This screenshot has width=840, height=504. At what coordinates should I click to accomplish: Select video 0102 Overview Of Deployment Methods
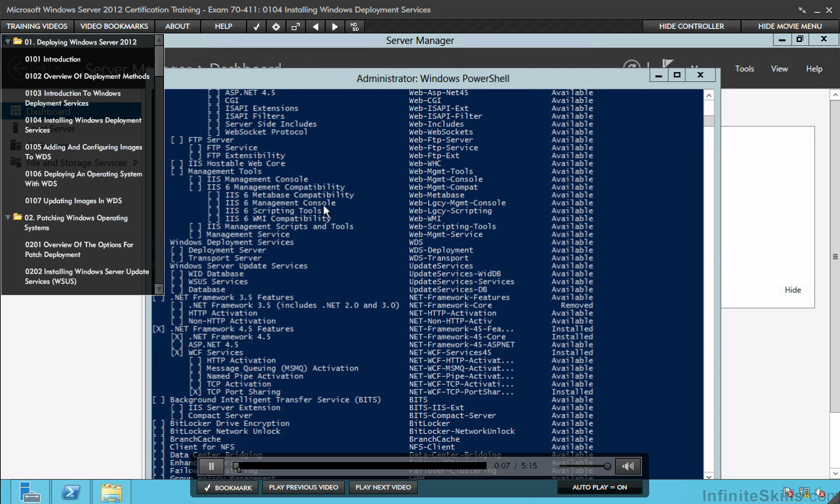coord(87,76)
